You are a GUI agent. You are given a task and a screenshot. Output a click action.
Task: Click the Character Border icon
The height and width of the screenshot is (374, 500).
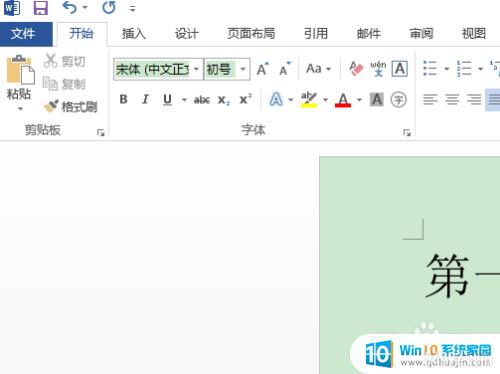[400, 69]
